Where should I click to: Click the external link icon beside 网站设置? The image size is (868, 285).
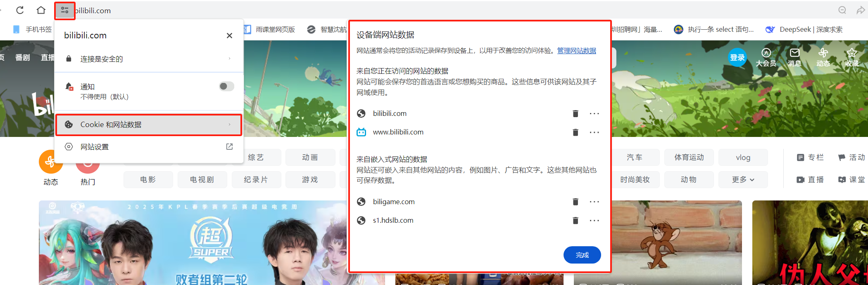point(229,146)
